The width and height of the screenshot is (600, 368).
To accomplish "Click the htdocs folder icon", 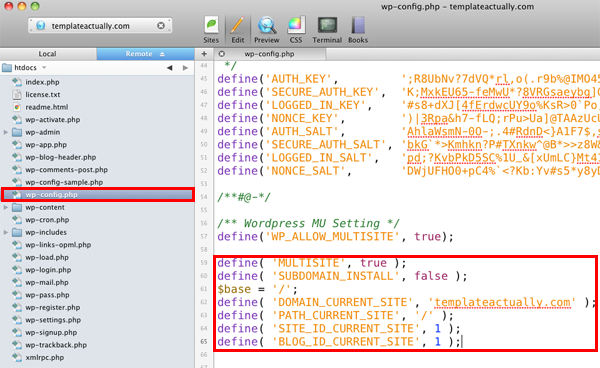I will pyautogui.click(x=7, y=68).
